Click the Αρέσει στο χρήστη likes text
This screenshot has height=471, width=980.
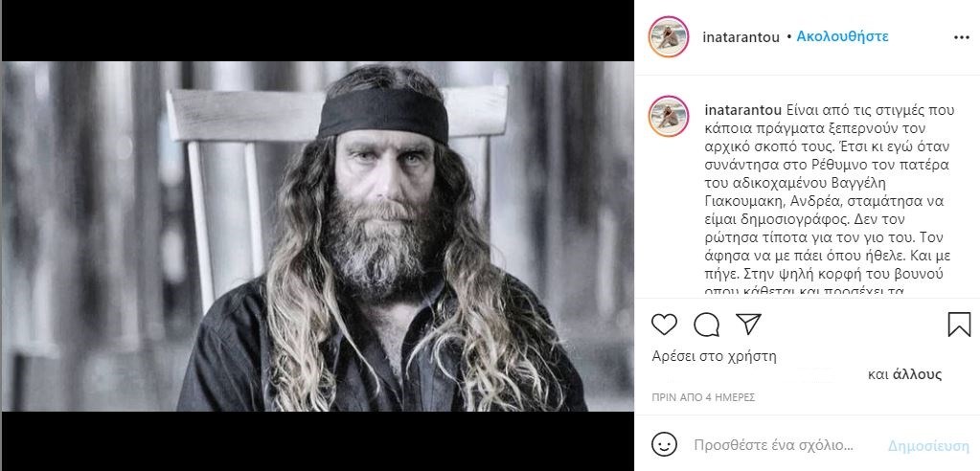click(714, 356)
